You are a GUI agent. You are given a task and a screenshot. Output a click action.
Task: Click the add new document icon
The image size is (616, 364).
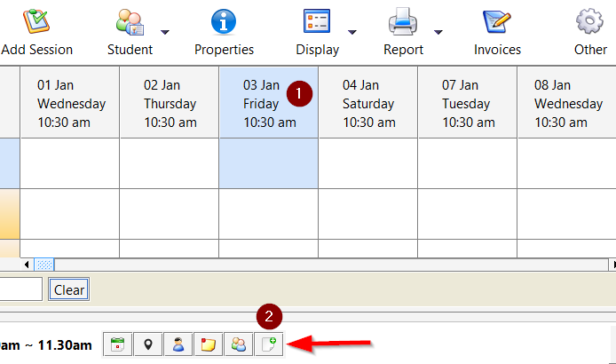[268, 344]
